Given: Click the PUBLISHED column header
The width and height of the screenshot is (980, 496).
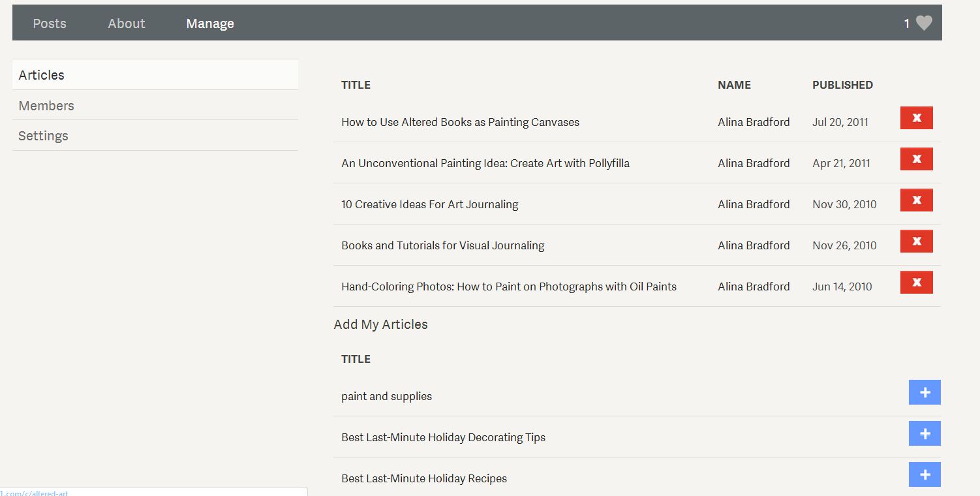Looking at the screenshot, I should 842,85.
